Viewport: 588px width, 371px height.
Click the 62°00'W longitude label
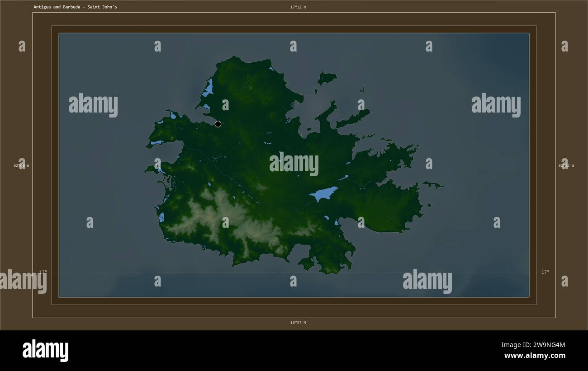[21, 165]
